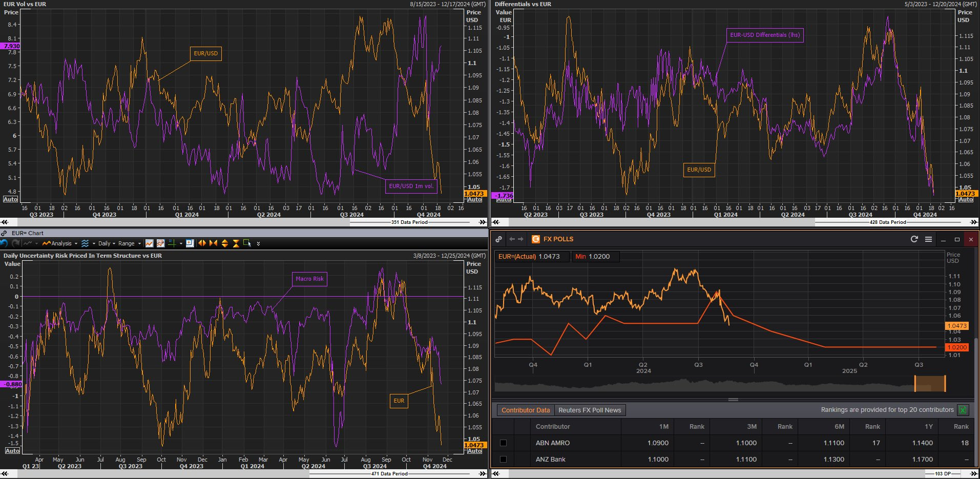Redo the chart action
Screen dimensions: 980x479
click(x=16, y=243)
